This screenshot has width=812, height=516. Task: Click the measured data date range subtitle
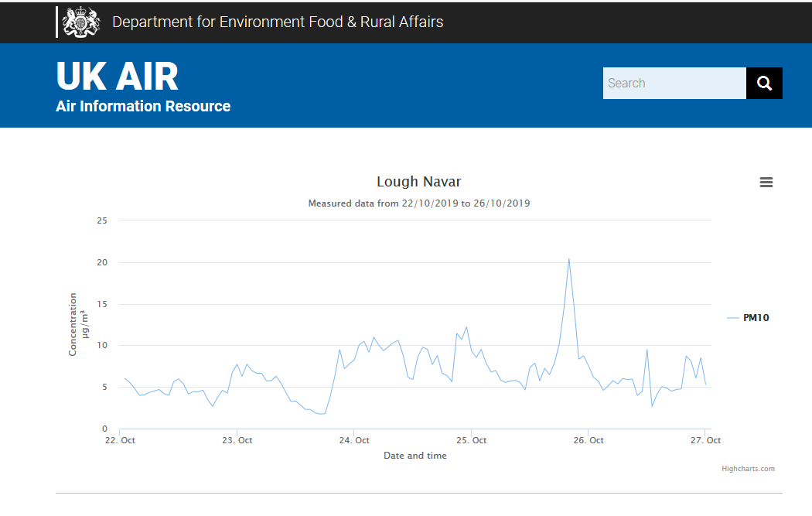click(x=419, y=203)
